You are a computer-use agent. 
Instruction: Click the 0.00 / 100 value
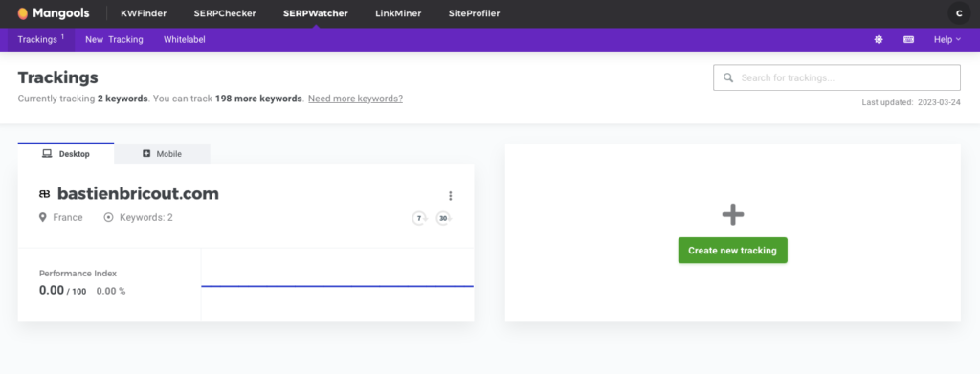point(62,291)
